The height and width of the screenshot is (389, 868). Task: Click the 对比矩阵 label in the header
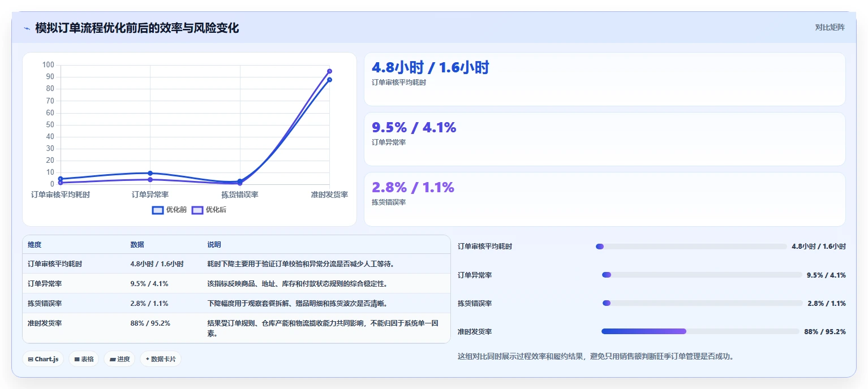tap(830, 28)
